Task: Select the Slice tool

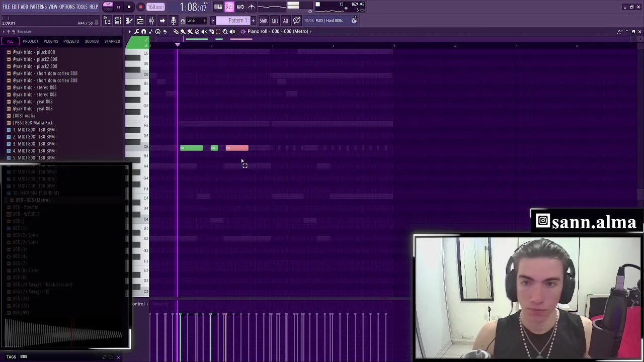Action: coord(211,31)
